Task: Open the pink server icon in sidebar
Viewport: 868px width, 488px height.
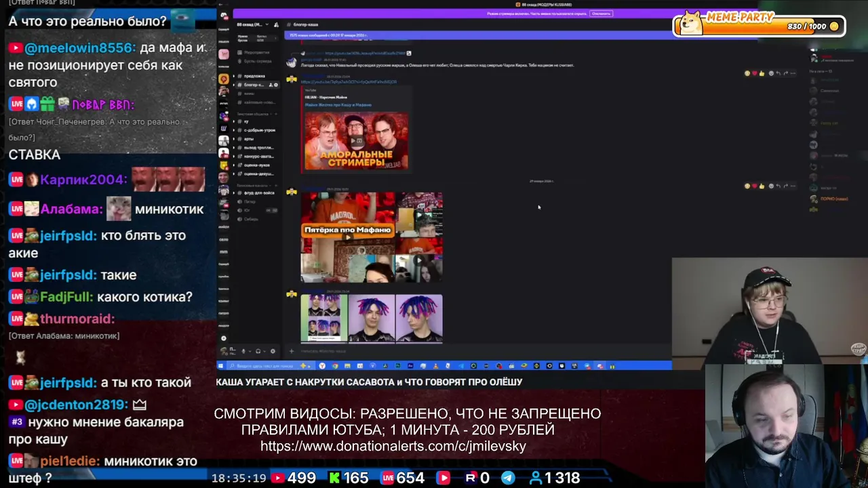Action: click(x=224, y=54)
